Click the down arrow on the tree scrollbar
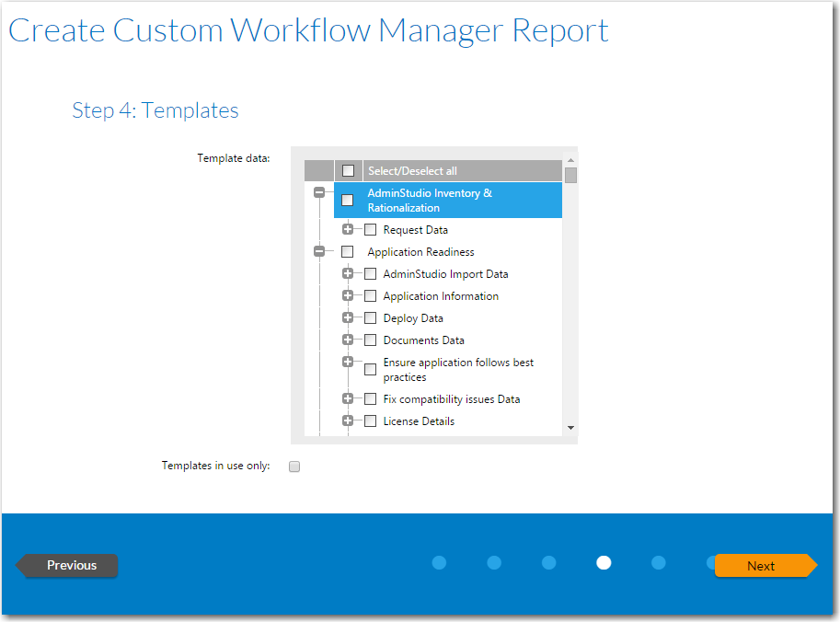840x622 pixels. [x=570, y=429]
